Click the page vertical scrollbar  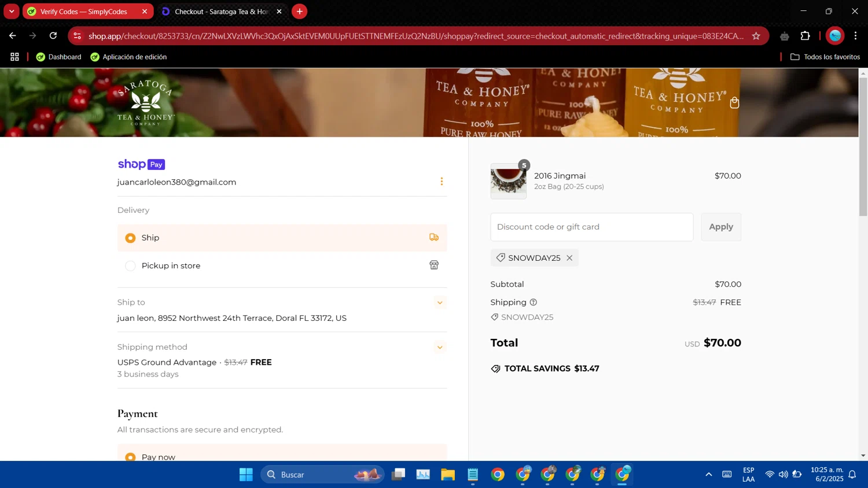pos(863,147)
